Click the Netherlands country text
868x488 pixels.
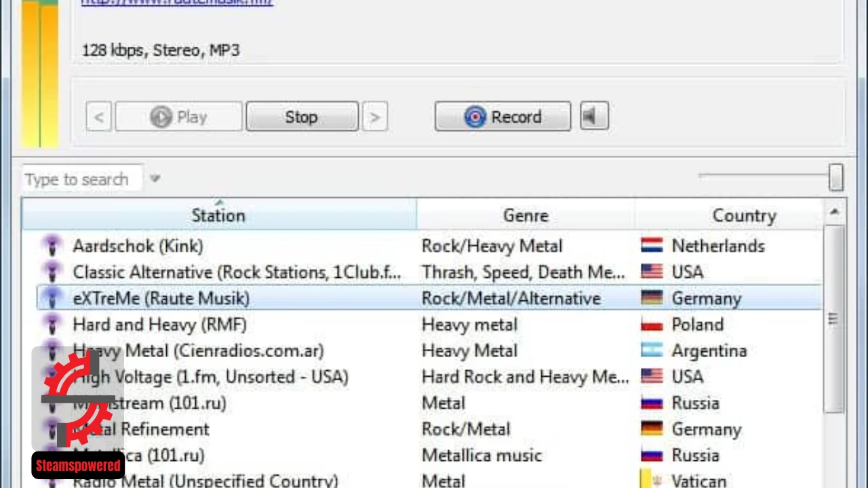pos(718,246)
